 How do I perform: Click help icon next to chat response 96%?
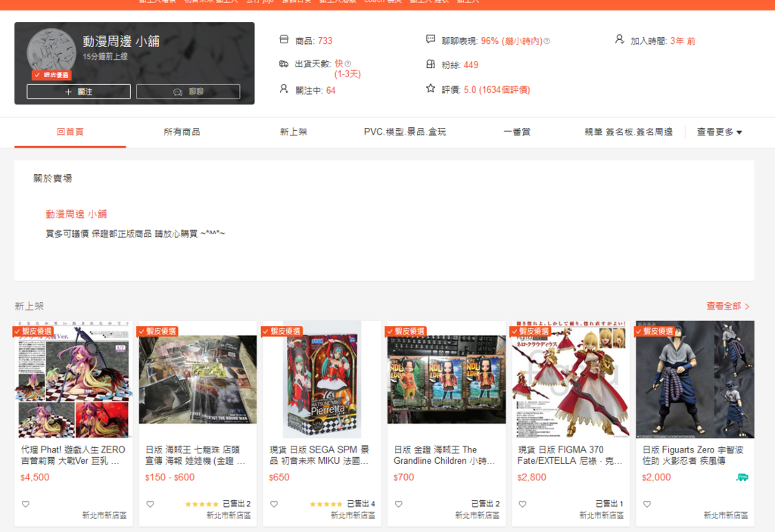point(546,41)
